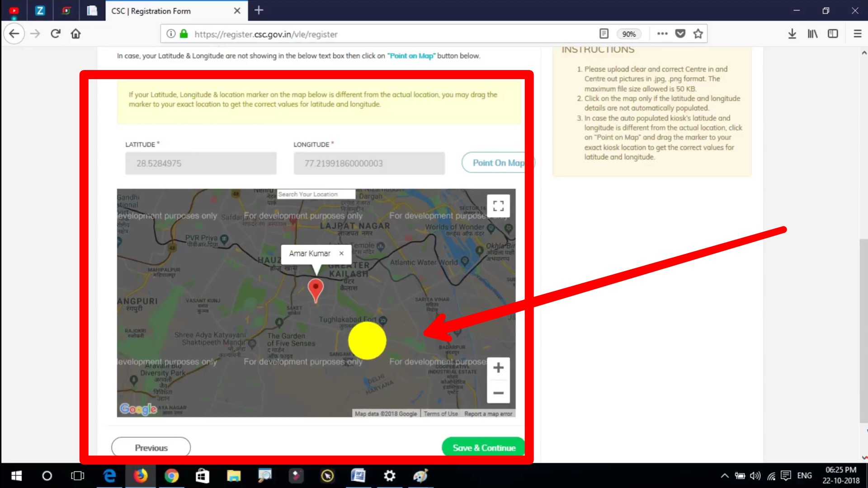Click the browser history back arrow
868x488 pixels.
14,33
